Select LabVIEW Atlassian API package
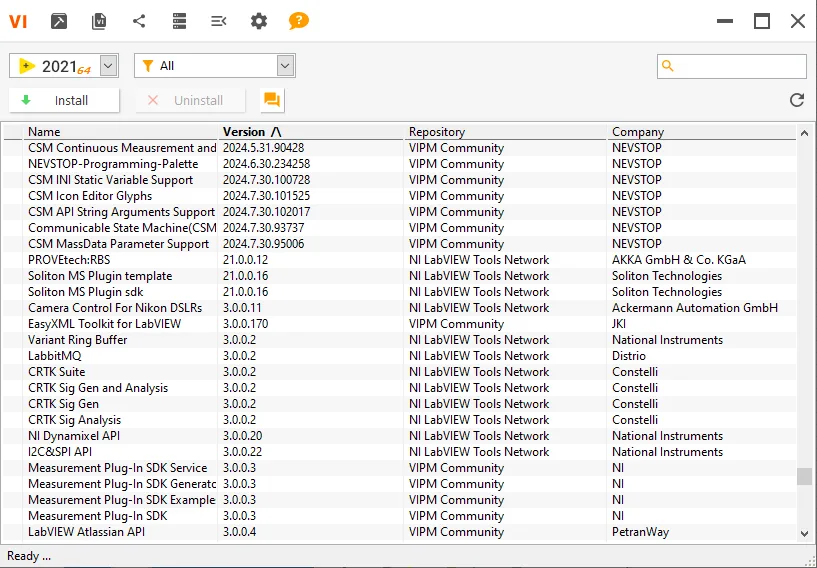The width and height of the screenshot is (817, 568). tap(400, 532)
